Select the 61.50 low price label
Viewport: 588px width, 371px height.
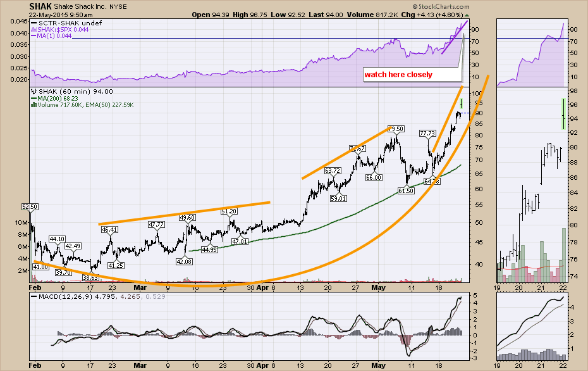click(406, 191)
